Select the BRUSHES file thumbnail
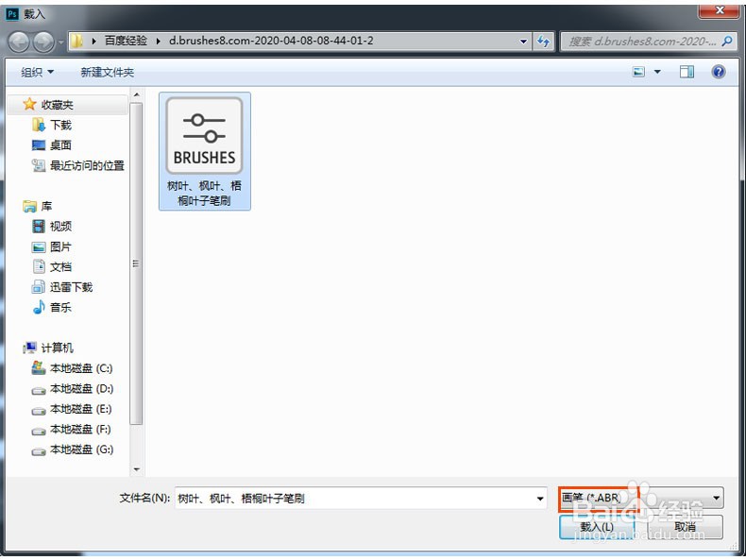Image resolution: width=746 pixels, height=560 pixels. (205, 136)
